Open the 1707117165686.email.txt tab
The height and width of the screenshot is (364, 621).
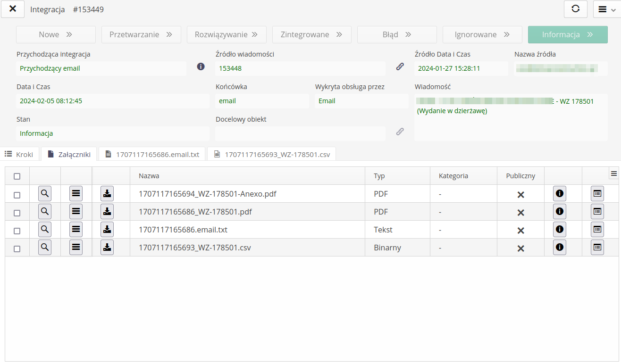[152, 154]
